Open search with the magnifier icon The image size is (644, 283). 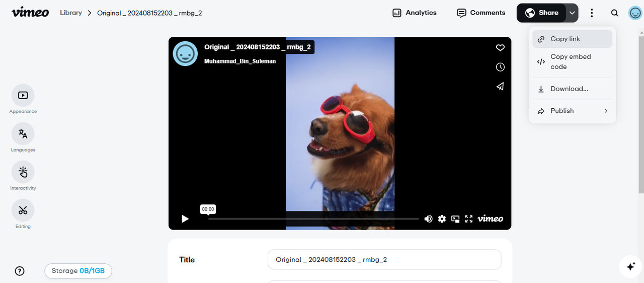click(615, 13)
